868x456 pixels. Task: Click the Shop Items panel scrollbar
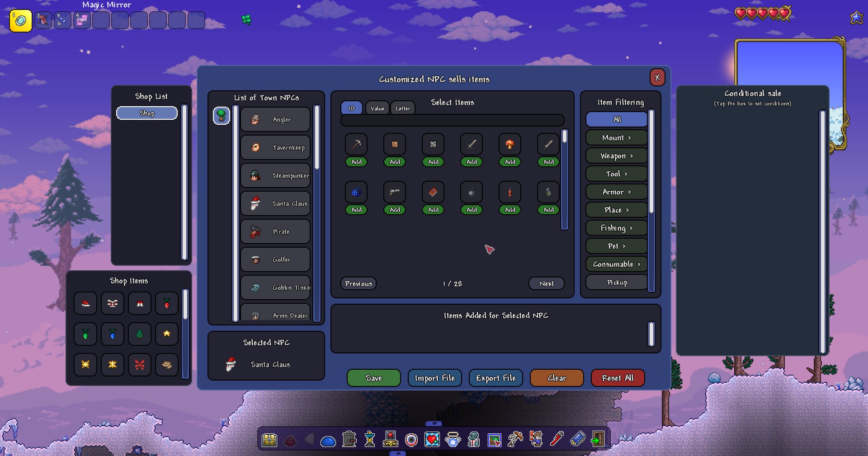pyautogui.click(x=185, y=333)
